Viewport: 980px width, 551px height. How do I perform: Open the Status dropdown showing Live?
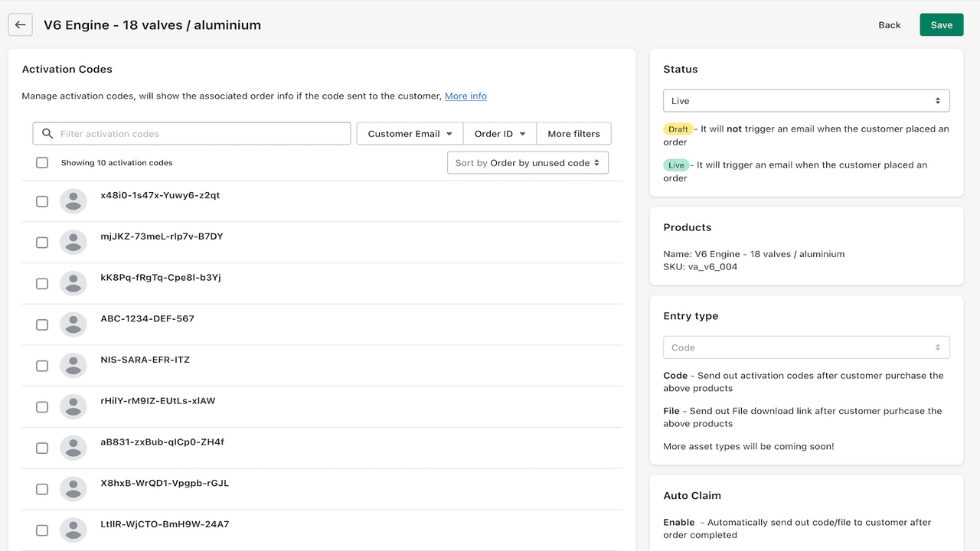coord(806,100)
